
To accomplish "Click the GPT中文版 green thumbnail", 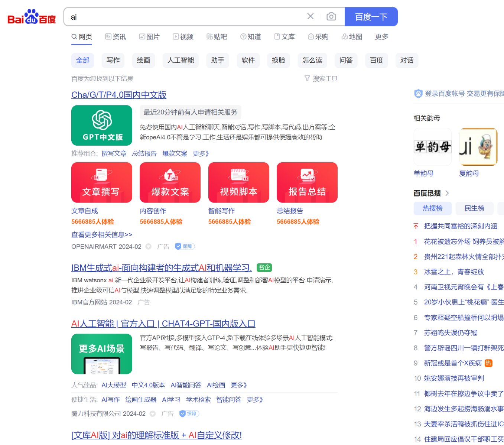I will tap(102, 125).
